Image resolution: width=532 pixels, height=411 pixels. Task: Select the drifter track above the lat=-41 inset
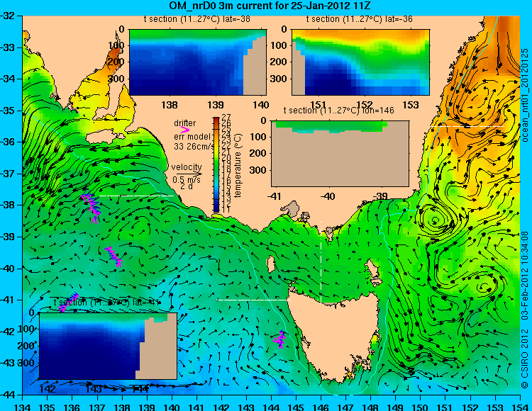(69, 303)
